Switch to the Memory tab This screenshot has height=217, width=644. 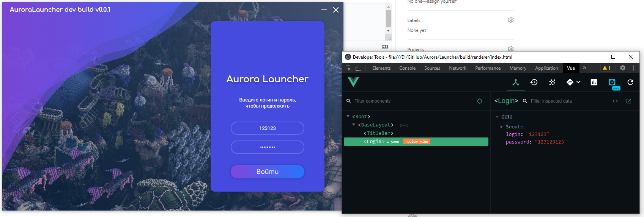[x=518, y=68]
